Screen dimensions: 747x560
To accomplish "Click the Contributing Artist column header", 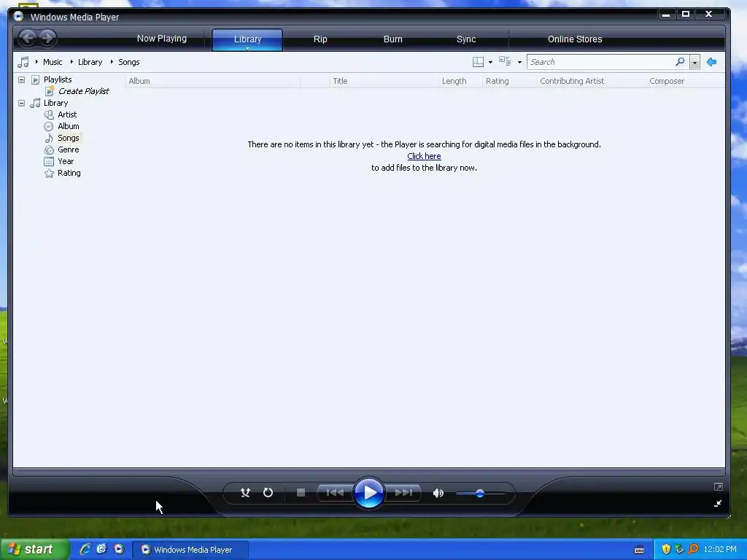I will (x=591, y=81).
